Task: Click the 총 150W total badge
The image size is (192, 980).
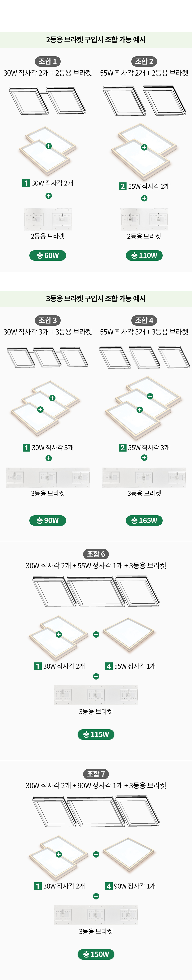Action: coord(96,954)
